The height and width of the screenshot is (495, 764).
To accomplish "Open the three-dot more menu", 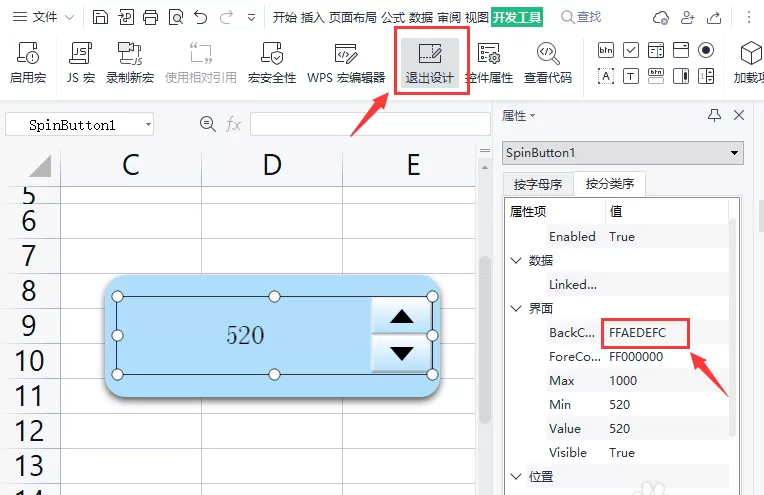I will click(x=749, y=18).
